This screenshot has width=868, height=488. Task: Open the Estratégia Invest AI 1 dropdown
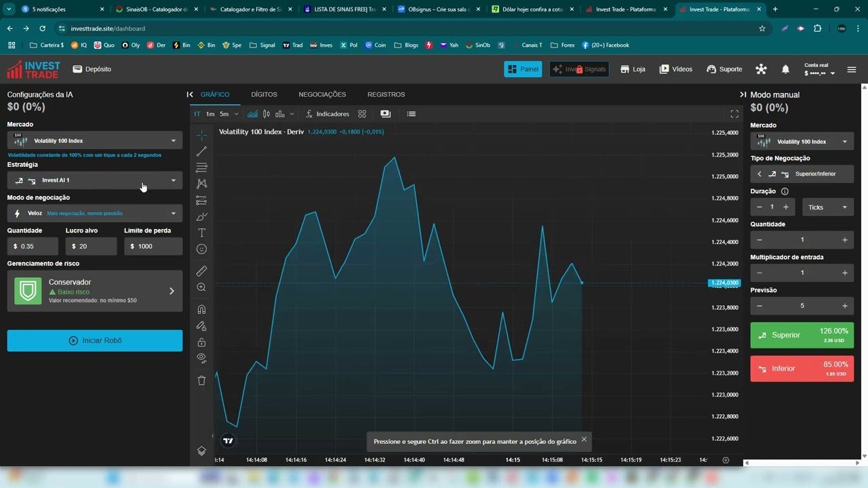coord(95,180)
